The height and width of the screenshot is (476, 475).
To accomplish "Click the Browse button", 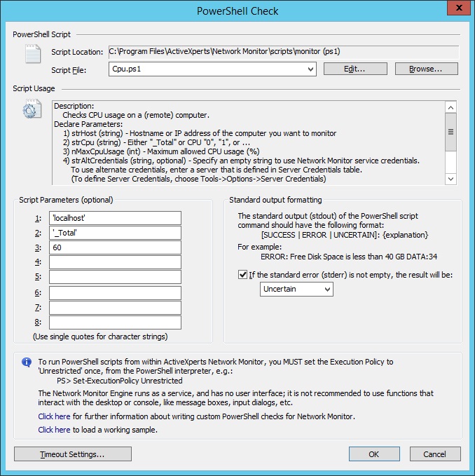I will pyautogui.click(x=426, y=69).
